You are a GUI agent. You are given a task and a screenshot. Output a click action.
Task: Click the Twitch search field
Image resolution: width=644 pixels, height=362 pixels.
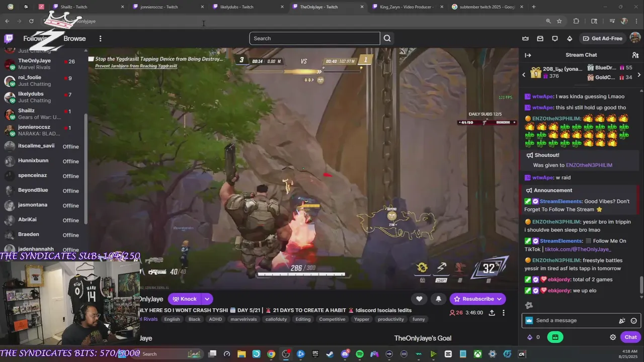pos(314,38)
